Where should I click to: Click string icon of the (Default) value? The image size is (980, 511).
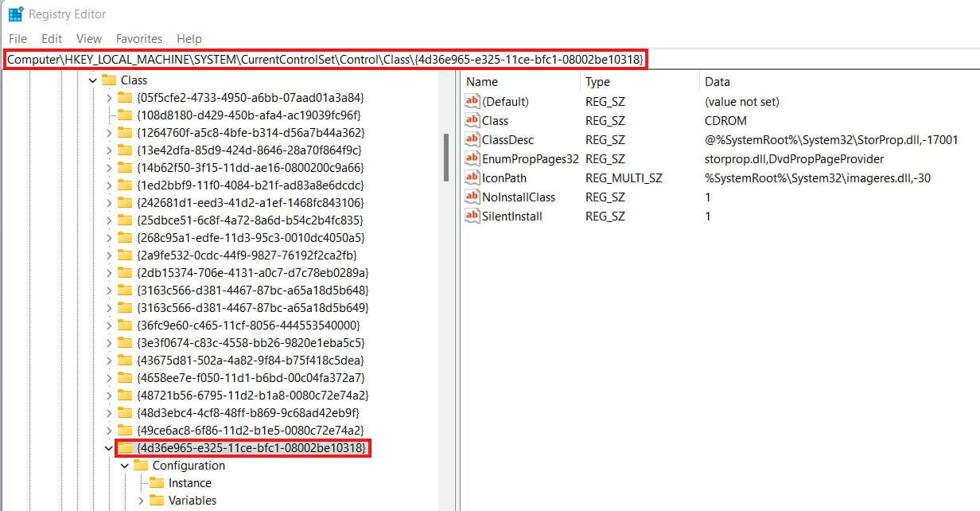tap(472, 102)
